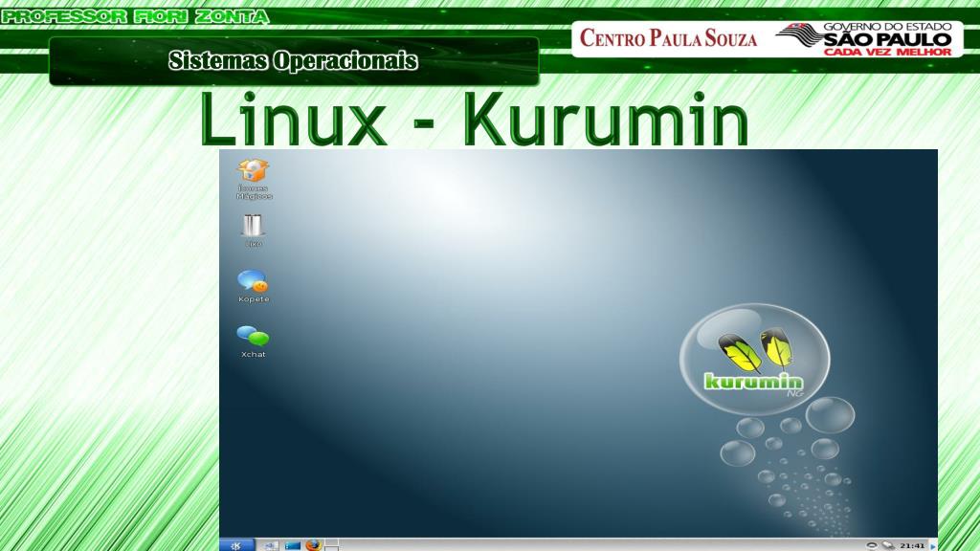Click the network connection tray icon
Image resolution: width=980 pixels, height=551 pixels.
coord(888,546)
